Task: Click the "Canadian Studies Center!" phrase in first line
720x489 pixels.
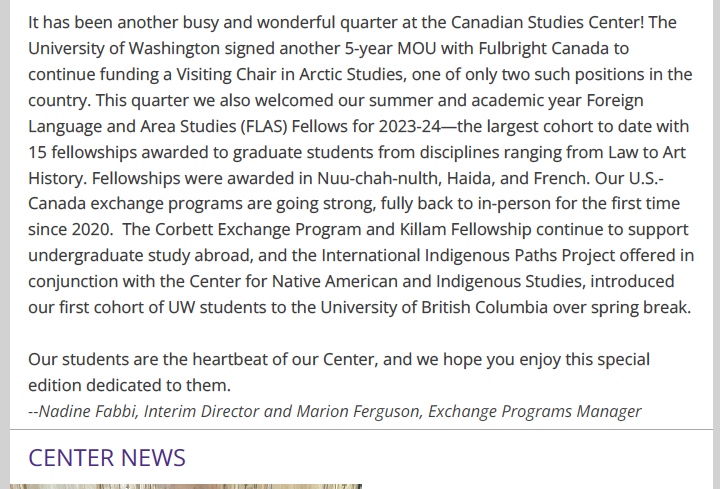Action: coord(547,22)
